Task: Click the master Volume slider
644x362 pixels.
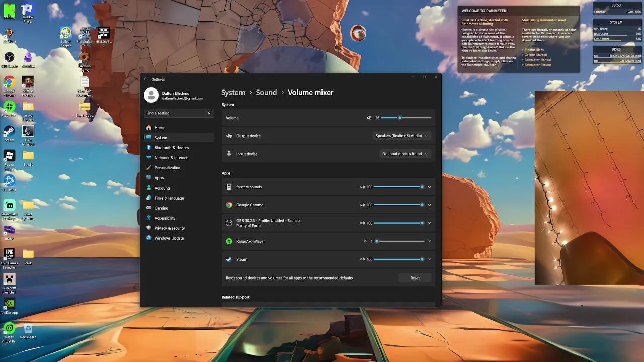Action: pyautogui.click(x=406, y=118)
